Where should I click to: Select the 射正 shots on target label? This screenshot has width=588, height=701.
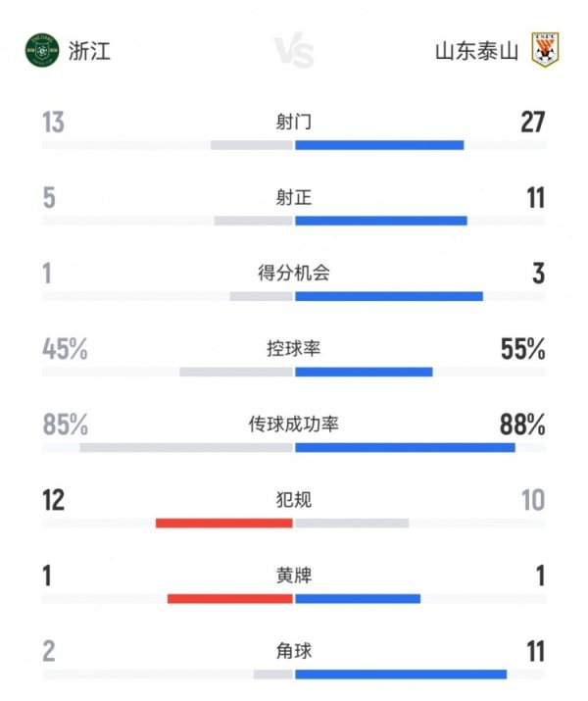coord(294,198)
